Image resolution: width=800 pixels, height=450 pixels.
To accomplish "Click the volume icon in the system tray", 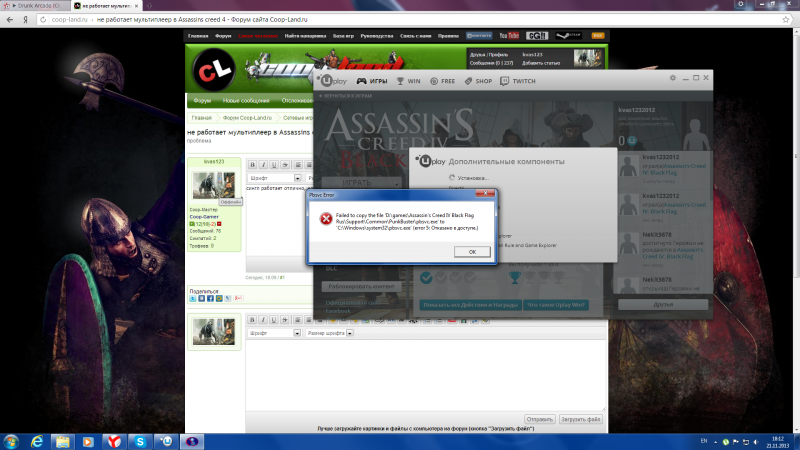I will pyautogui.click(x=756, y=442).
